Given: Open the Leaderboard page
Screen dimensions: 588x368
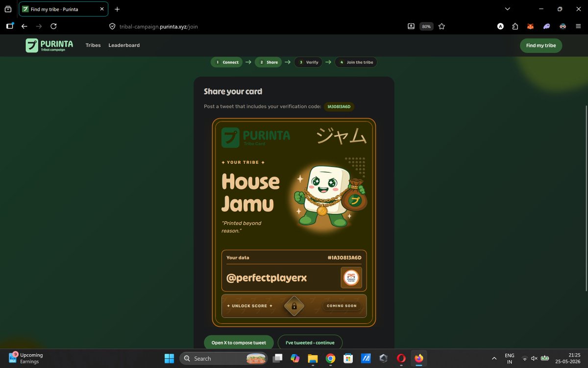Looking at the screenshot, I should [x=124, y=45].
